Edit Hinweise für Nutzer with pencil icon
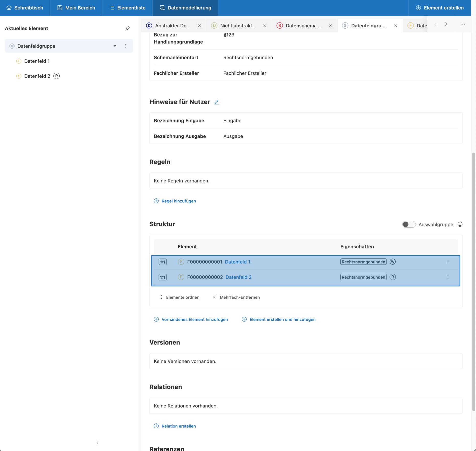This screenshot has width=476, height=451. pos(217,102)
